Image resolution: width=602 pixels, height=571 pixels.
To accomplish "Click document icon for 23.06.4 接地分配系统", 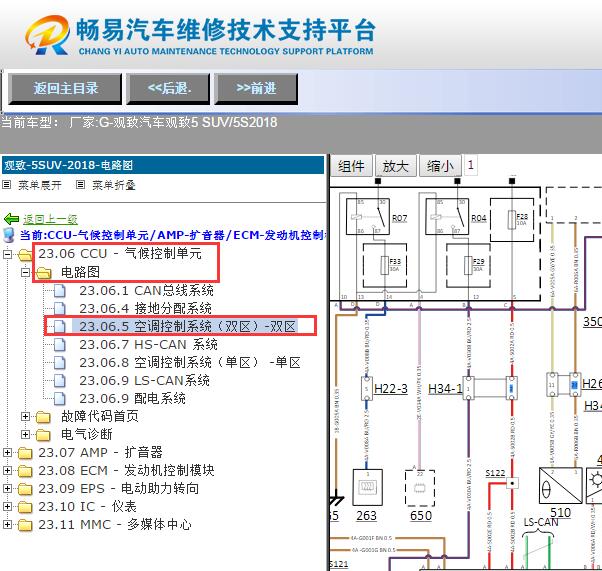I will pos(60,309).
